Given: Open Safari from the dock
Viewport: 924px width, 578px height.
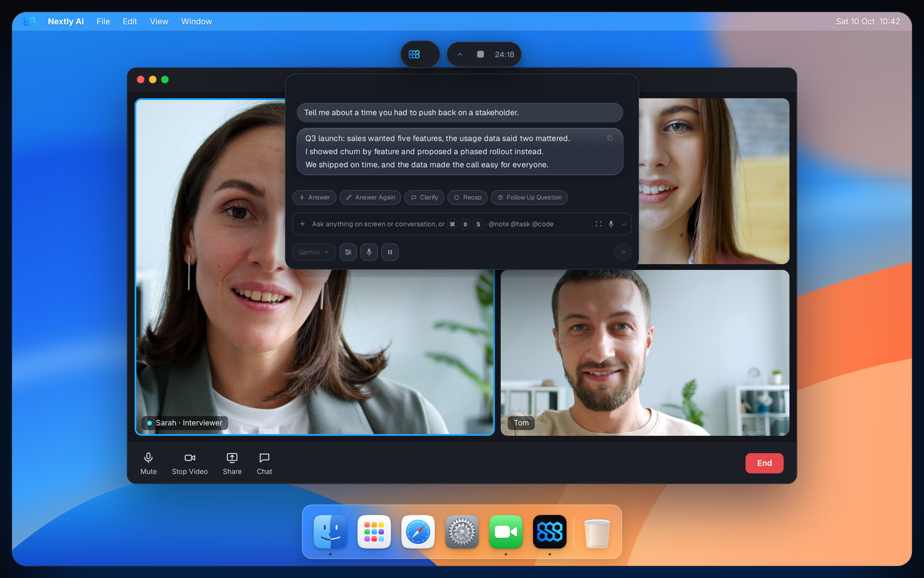Looking at the screenshot, I should (418, 532).
